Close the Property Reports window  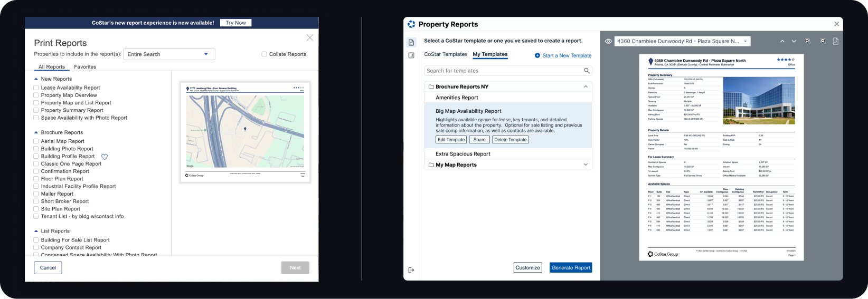coord(836,24)
